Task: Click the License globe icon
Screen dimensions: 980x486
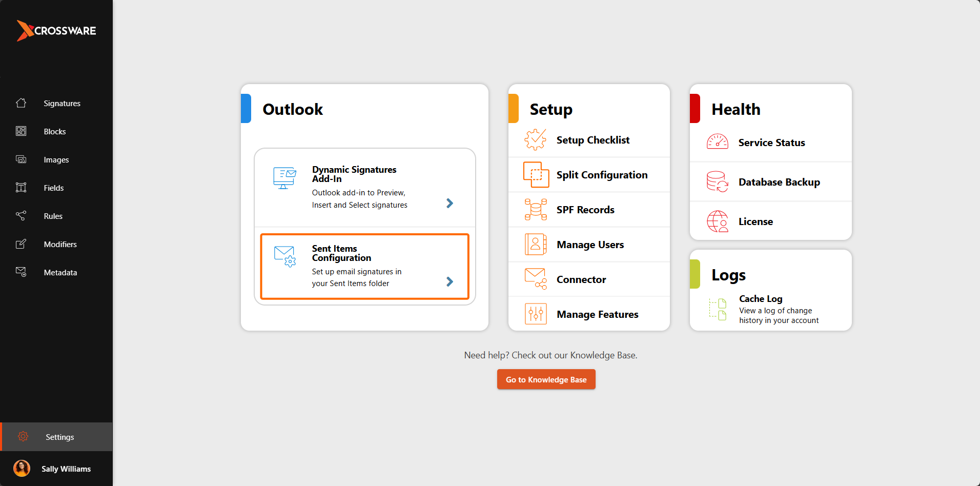Action: click(718, 221)
